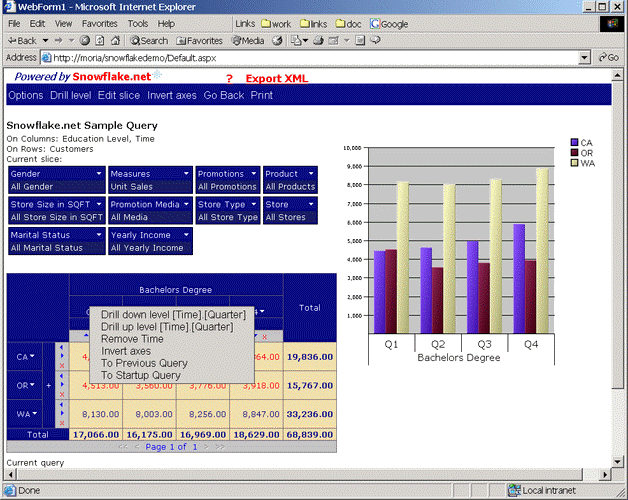Open the CA row header dropdown

[32, 356]
